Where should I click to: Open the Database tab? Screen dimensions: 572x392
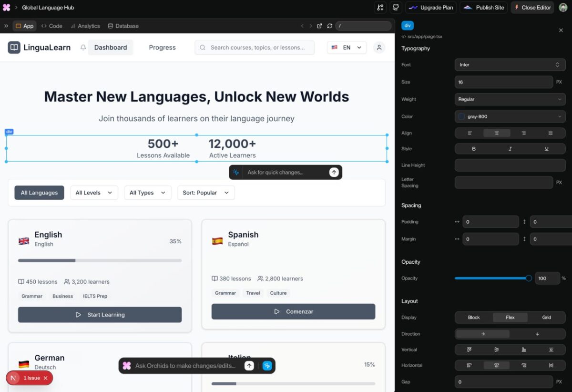(x=123, y=26)
